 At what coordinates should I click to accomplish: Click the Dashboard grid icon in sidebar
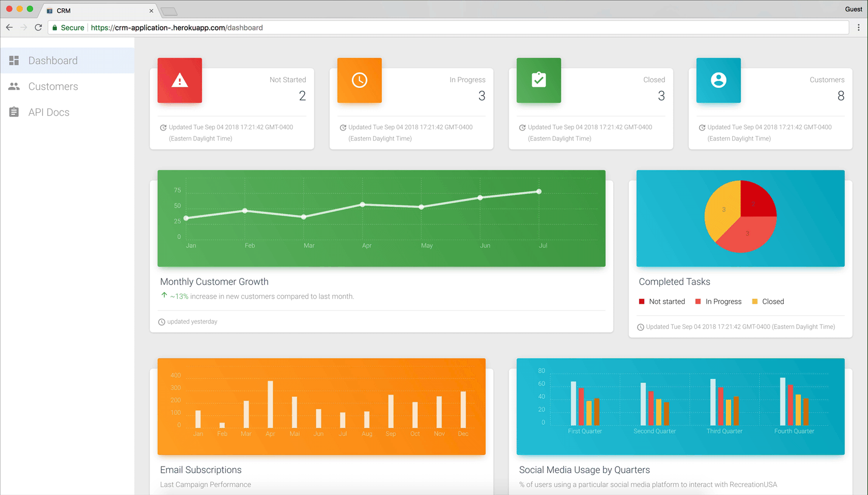(x=14, y=60)
